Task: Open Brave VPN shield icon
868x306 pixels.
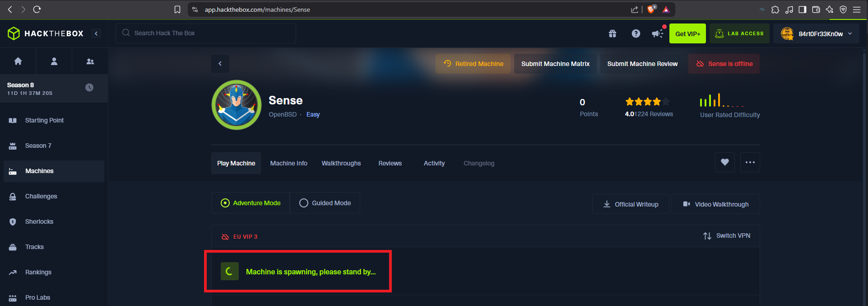Action: point(843,9)
